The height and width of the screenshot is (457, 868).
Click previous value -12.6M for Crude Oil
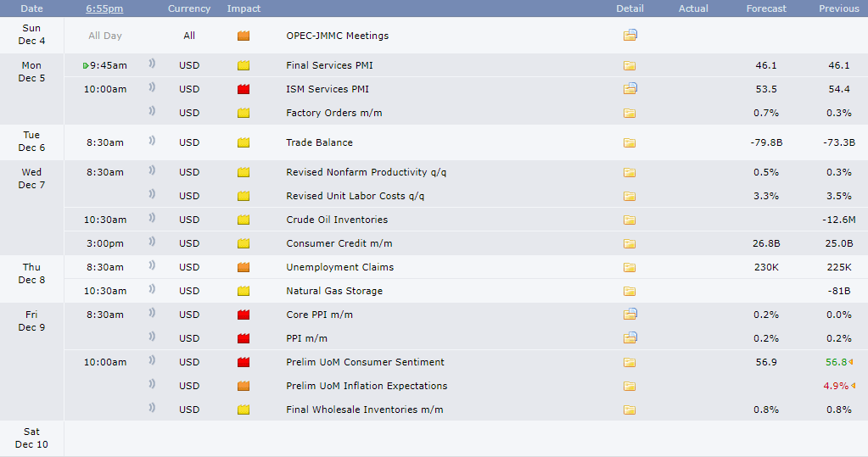(x=839, y=220)
